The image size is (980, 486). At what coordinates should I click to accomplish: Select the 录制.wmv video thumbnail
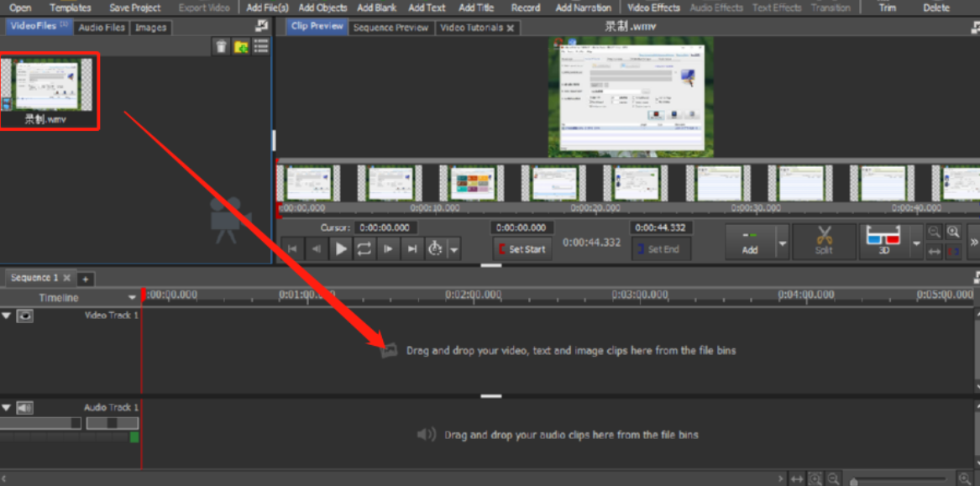(x=50, y=86)
